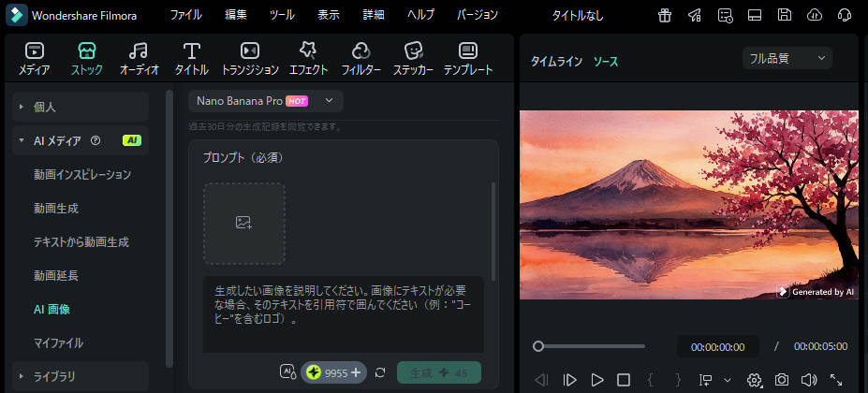Select マイファイル in sidebar
868x393 pixels.
59,343
